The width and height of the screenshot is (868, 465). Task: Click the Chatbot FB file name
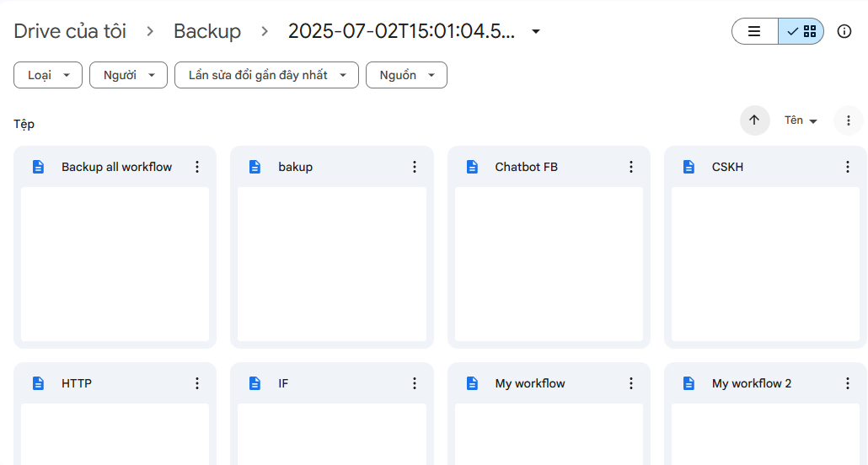[x=527, y=167]
